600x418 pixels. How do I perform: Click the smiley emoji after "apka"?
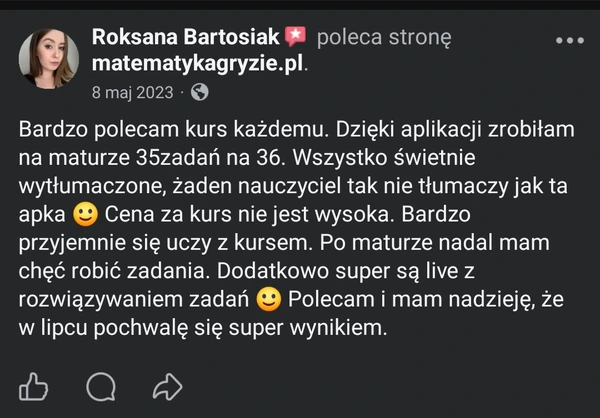click(84, 213)
